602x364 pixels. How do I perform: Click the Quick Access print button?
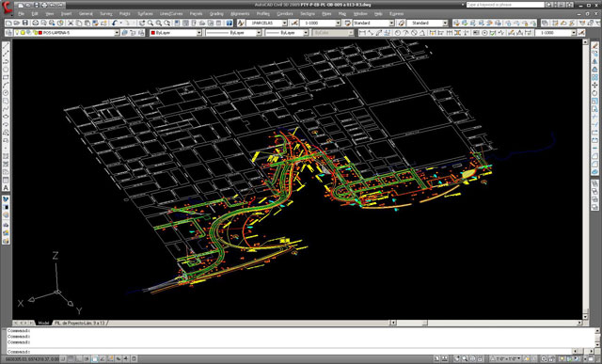(x=44, y=5)
